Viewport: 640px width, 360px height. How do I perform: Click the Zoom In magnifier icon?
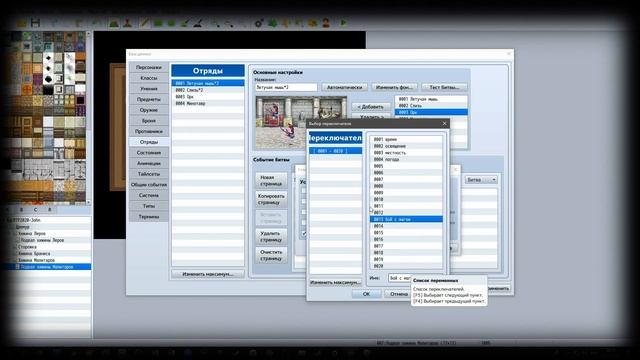[x=216, y=23]
